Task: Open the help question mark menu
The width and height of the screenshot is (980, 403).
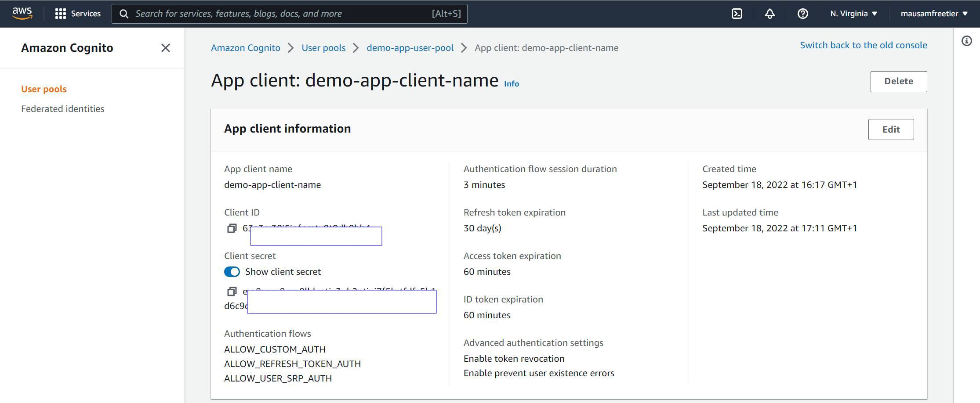Action: pos(802,14)
